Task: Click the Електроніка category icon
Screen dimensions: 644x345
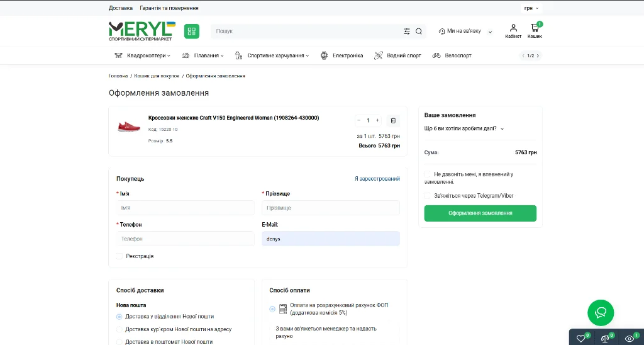Action: [x=324, y=55]
